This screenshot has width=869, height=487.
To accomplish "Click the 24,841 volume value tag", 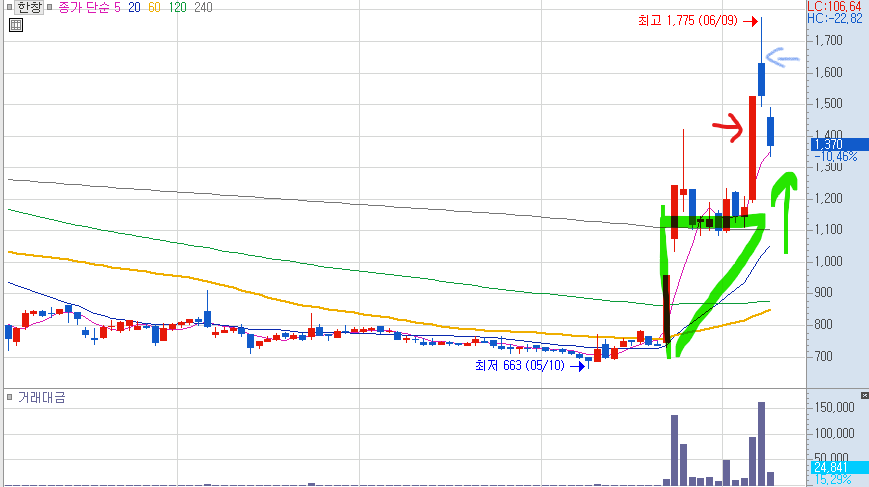I will click(x=840, y=468).
